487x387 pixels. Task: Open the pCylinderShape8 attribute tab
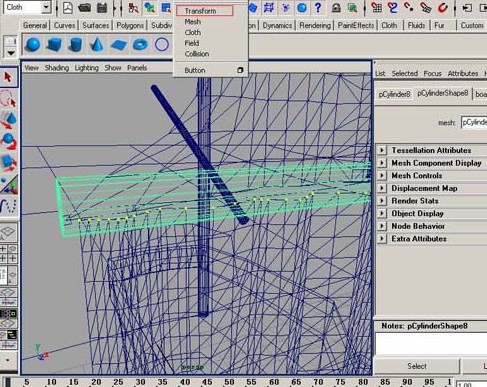(443, 93)
